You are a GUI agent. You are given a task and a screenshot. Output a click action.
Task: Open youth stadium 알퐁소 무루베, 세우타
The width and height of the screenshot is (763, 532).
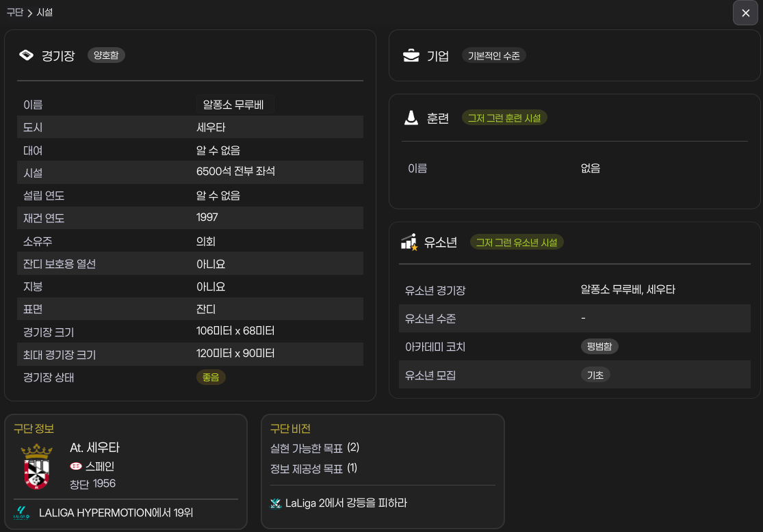(x=628, y=290)
